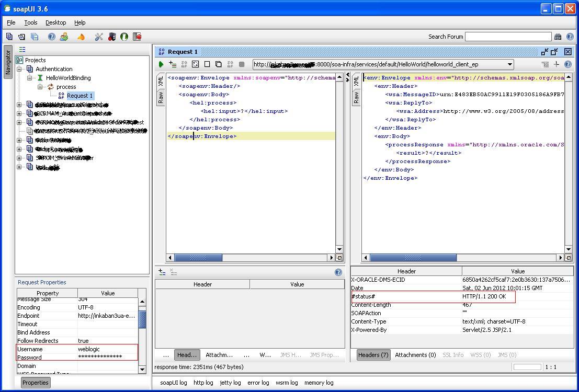Screen dimensions: 579x392
Task: Click the blue question mark help icon
Action: pyautogui.click(x=51, y=37)
